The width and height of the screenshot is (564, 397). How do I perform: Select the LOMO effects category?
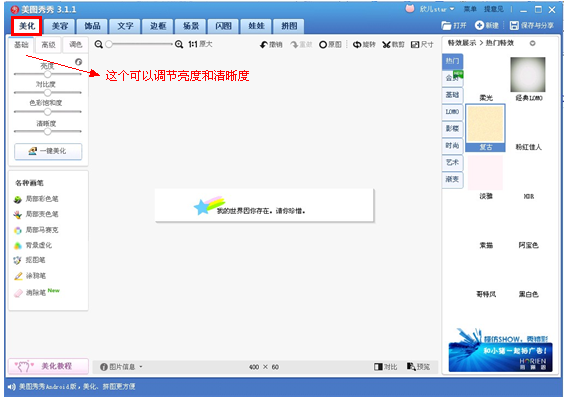click(452, 112)
